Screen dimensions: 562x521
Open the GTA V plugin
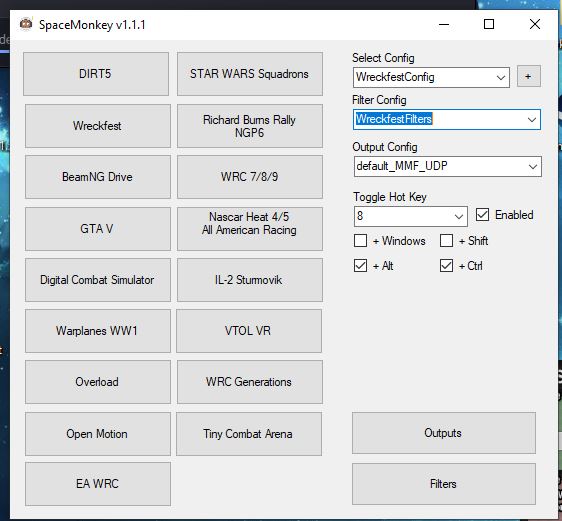pyautogui.click(x=97, y=229)
